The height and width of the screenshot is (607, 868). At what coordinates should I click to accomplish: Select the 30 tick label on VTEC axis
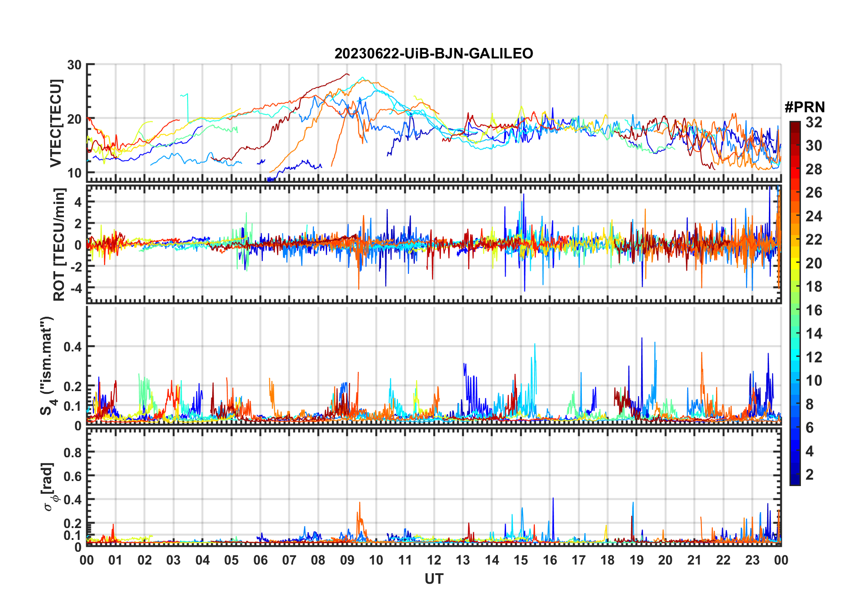74,65
